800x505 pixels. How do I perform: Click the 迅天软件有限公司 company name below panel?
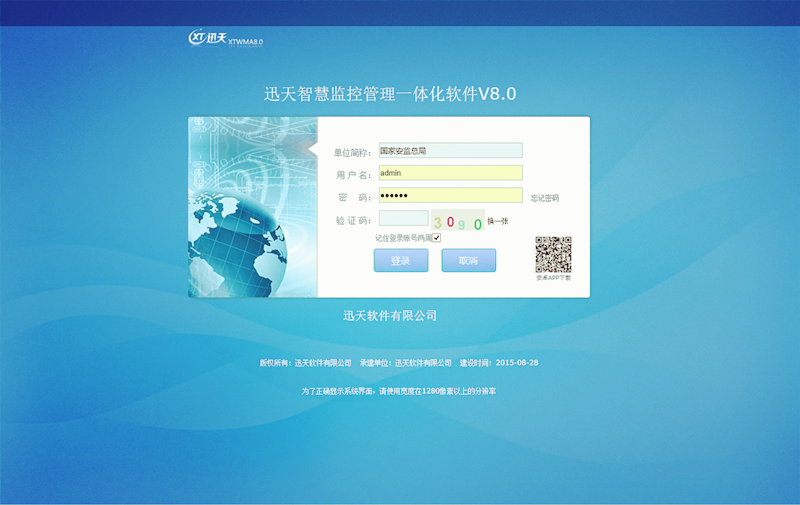(x=390, y=316)
